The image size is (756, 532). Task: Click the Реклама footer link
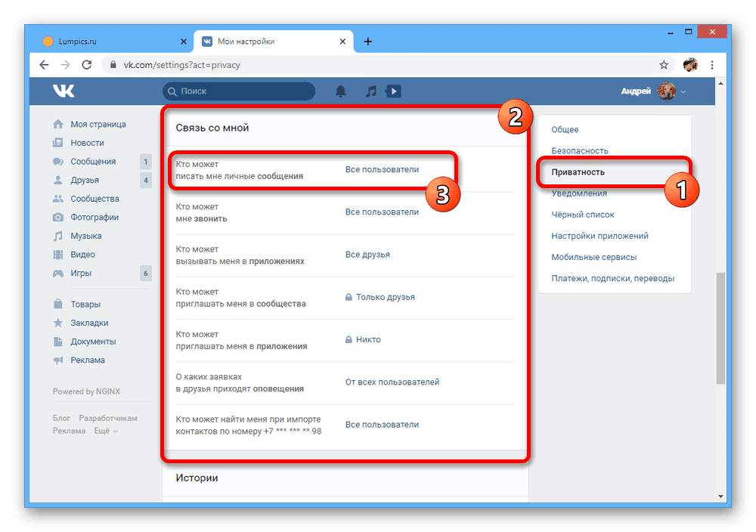pyautogui.click(x=69, y=431)
